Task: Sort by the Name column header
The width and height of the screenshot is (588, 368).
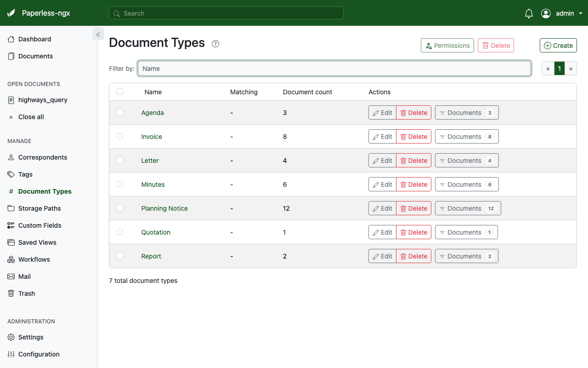Action: coord(153,92)
